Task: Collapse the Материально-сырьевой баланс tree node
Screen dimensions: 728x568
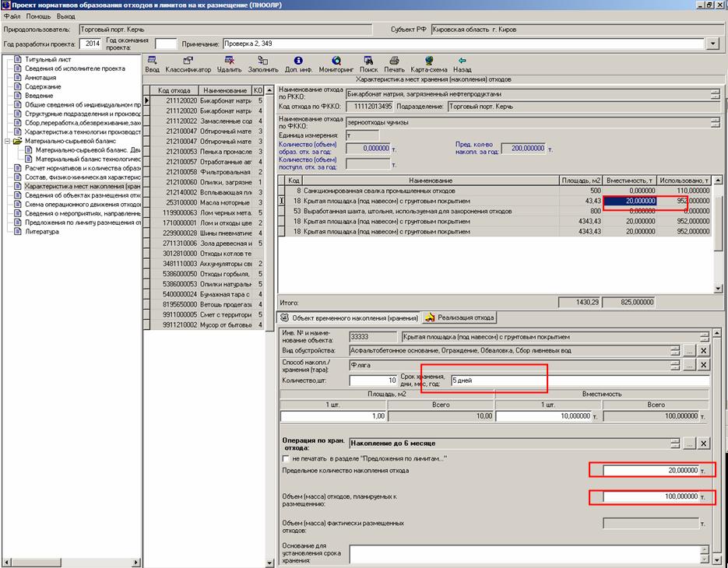Action: click(x=8, y=142)
